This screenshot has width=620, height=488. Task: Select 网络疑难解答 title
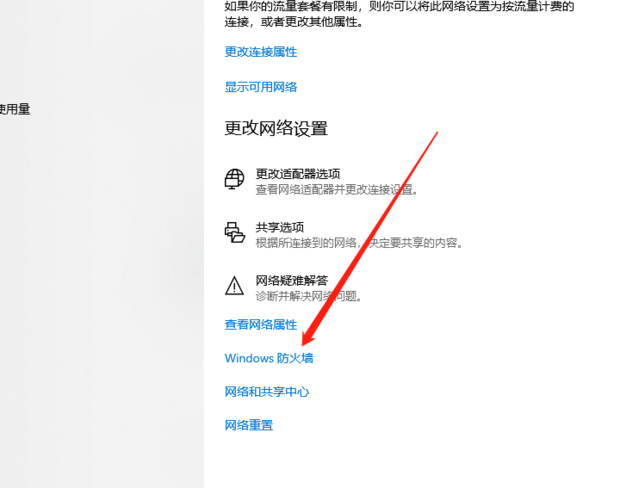click(292, 281)
